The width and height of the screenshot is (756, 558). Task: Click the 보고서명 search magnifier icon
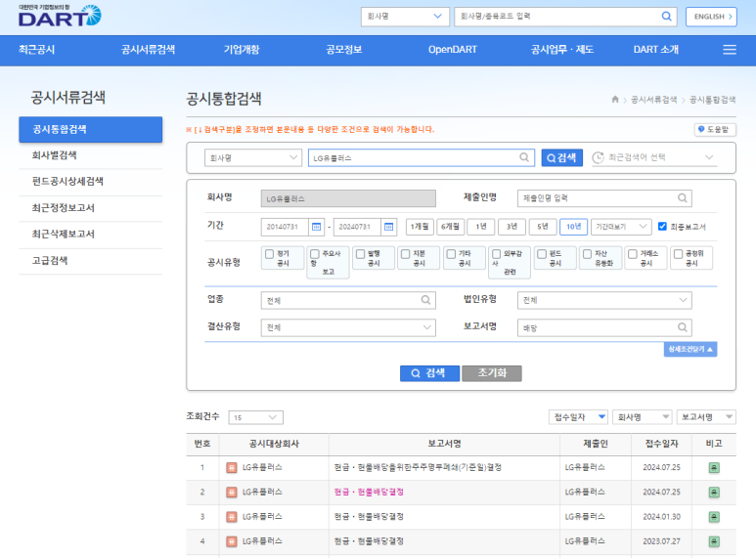pyautogui.click(x=683, y=327)
